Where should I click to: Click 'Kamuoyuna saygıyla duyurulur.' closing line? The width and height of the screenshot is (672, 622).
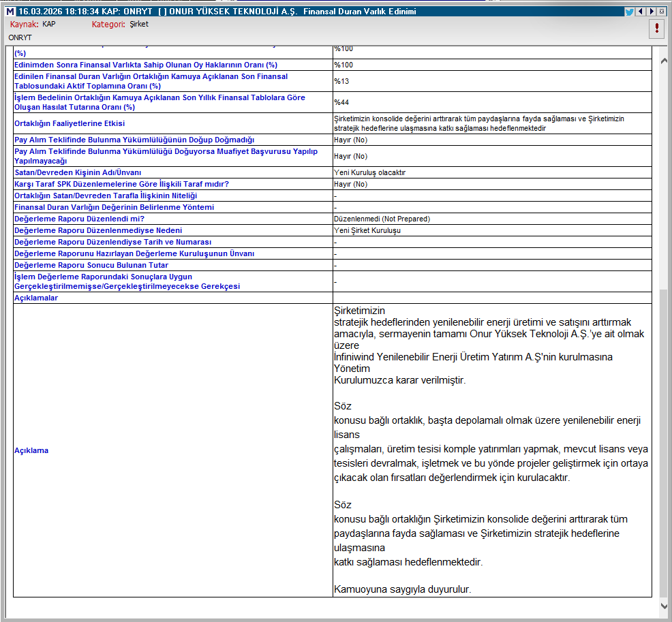click(x=402, y=589)
